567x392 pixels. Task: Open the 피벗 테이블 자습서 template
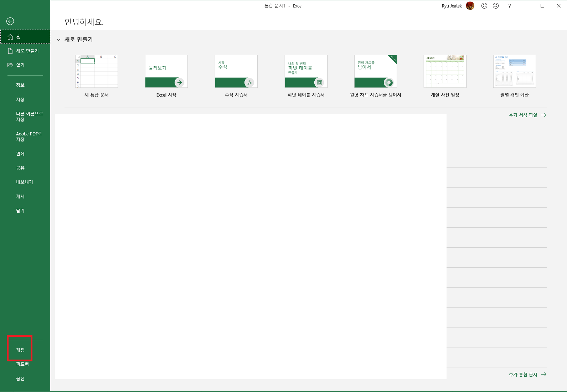pos(306,76)
